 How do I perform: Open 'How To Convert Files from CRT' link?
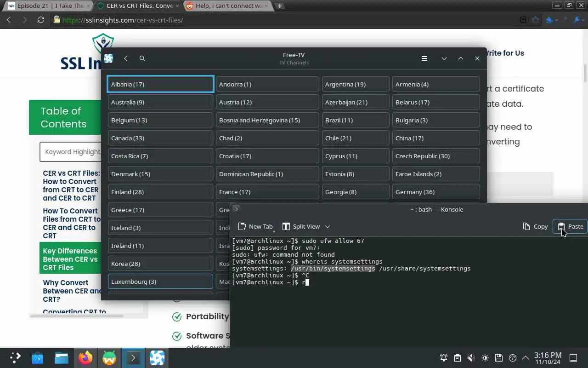(72, 223)
